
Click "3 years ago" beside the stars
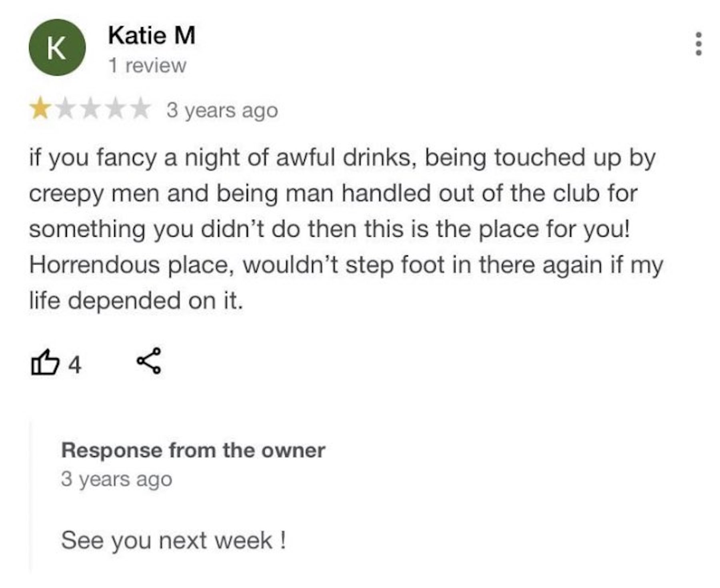(x=222, y=110)
